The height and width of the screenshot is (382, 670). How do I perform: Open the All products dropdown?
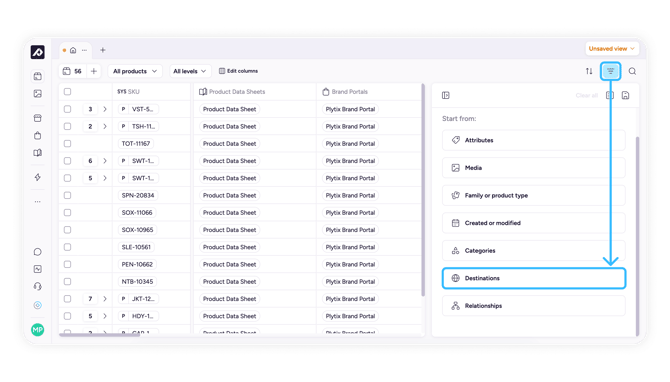[x=135, y=71]
